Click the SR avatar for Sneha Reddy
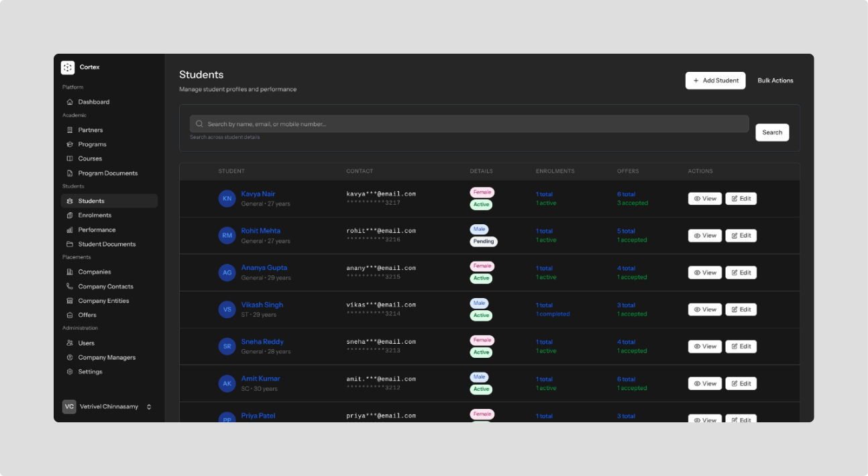868x476 pixels. 227,346
